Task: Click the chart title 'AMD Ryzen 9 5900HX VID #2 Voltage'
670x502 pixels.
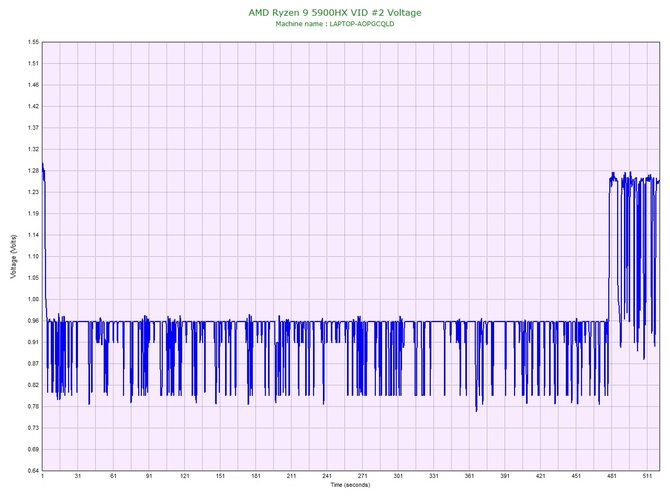Action: (335, 13)
